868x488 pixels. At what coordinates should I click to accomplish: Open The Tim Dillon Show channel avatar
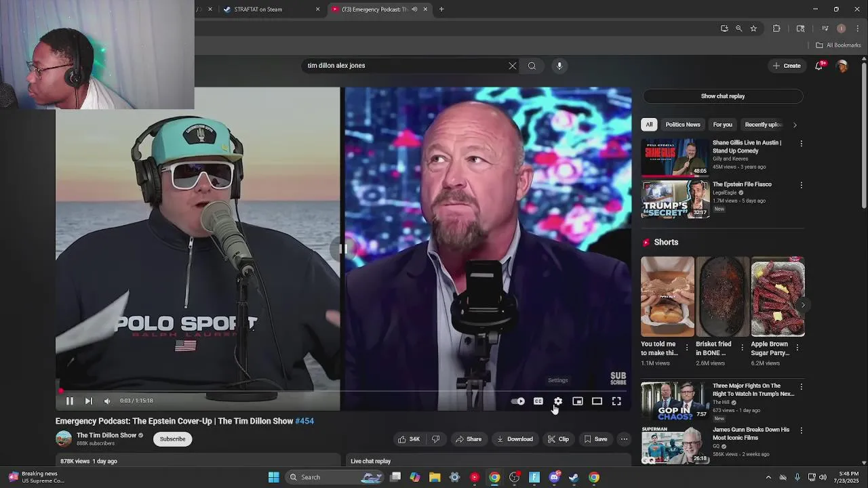click(64, 439)
